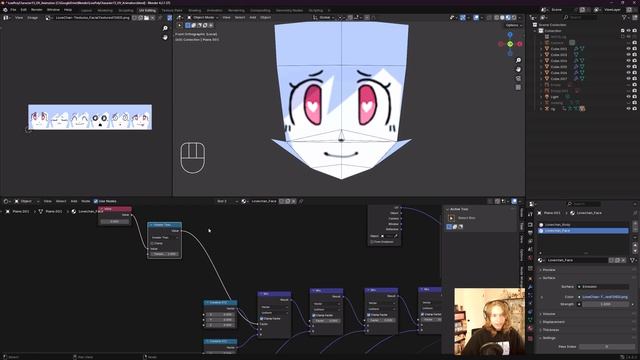Click the Color image texture link field
The image size is (640, 360).
tap(603, 297)
